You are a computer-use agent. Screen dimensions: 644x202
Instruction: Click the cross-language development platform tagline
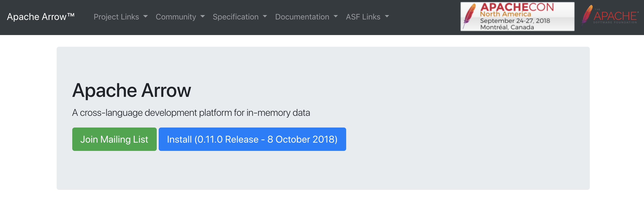191,113
